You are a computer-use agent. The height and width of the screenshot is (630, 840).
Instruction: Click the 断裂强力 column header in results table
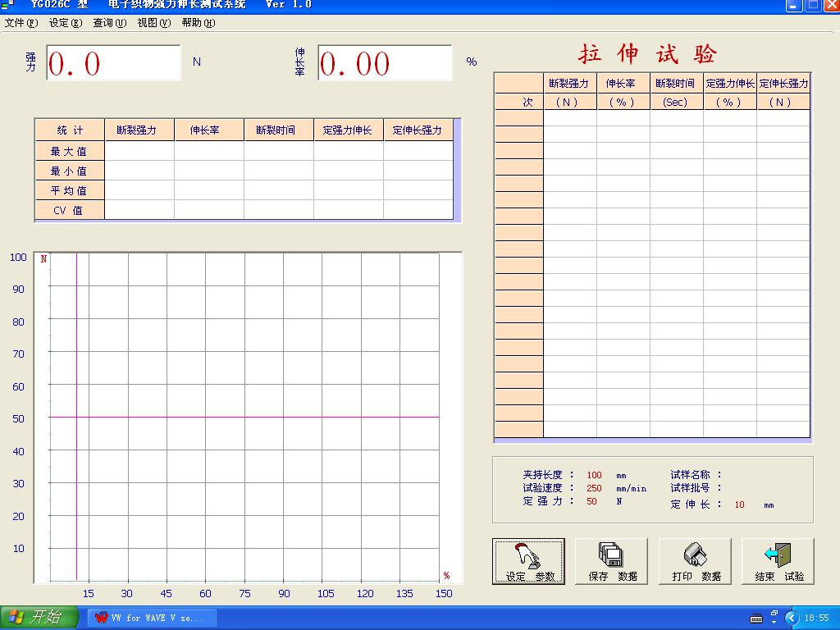[569, 83]
